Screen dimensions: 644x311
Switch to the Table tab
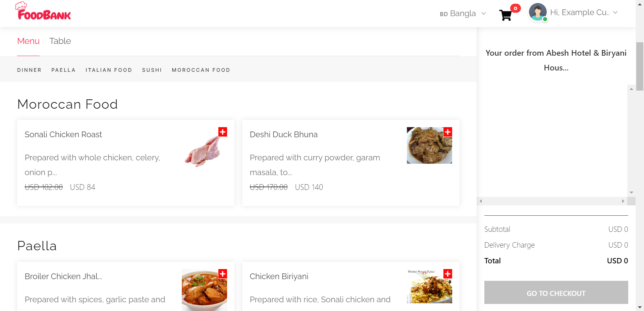(60, 41)
